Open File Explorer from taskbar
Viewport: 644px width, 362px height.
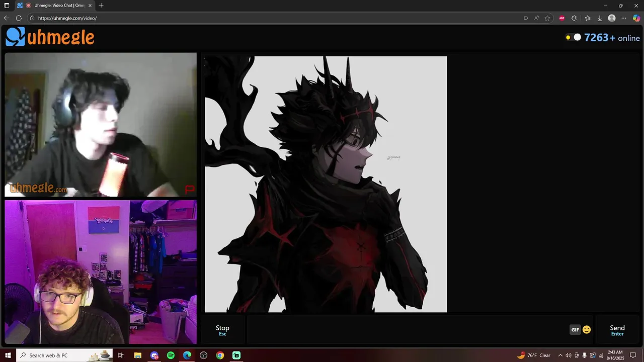(138, 355)
